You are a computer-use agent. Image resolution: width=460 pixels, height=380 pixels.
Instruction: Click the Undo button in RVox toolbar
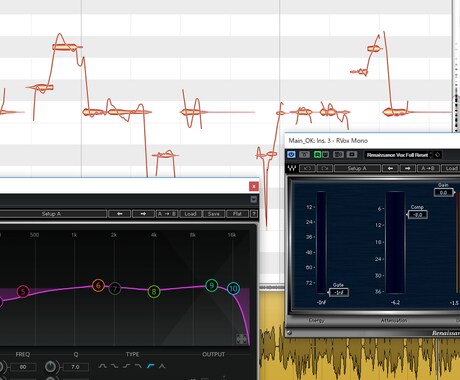coord(307,168)
